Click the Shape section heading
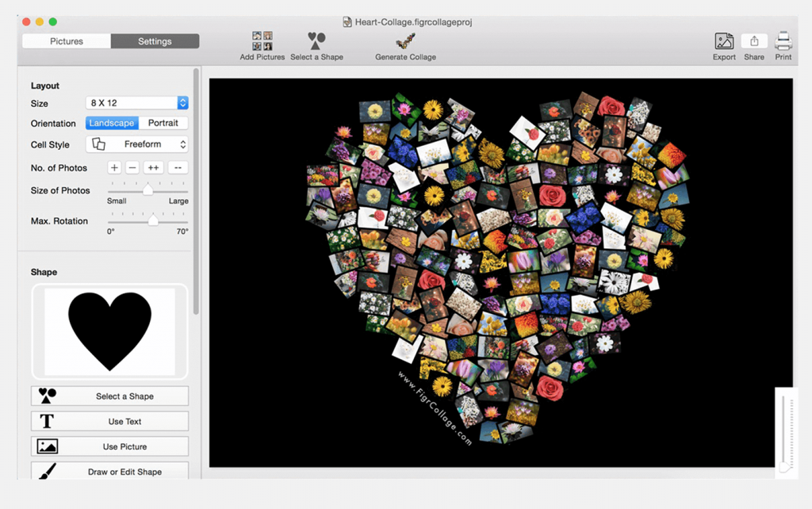Viewport: 812px width, 509px height. [44, 273]
